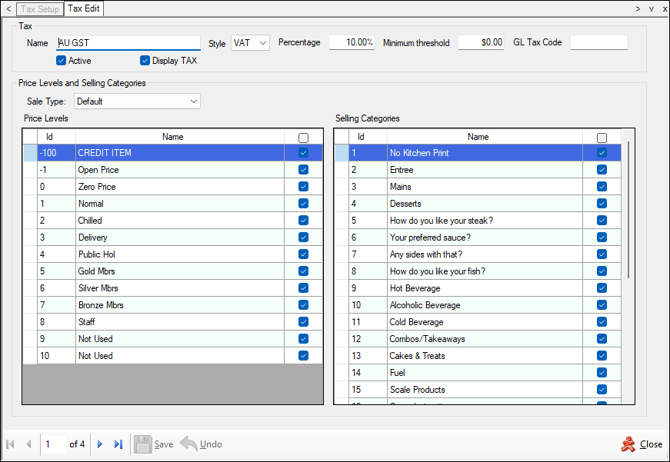Screen dimensions: 670x462
Task: Click the Undo arrow icon
Action: 188,444
